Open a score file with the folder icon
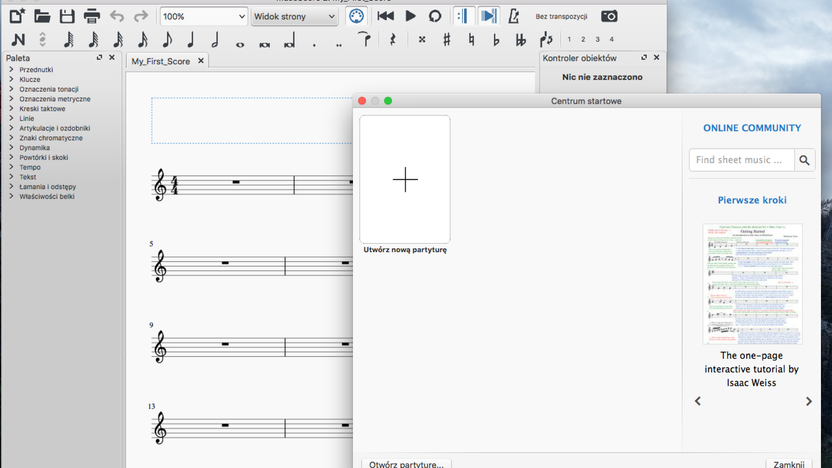This screenshot has height=468, width=832. pos(42,16)
